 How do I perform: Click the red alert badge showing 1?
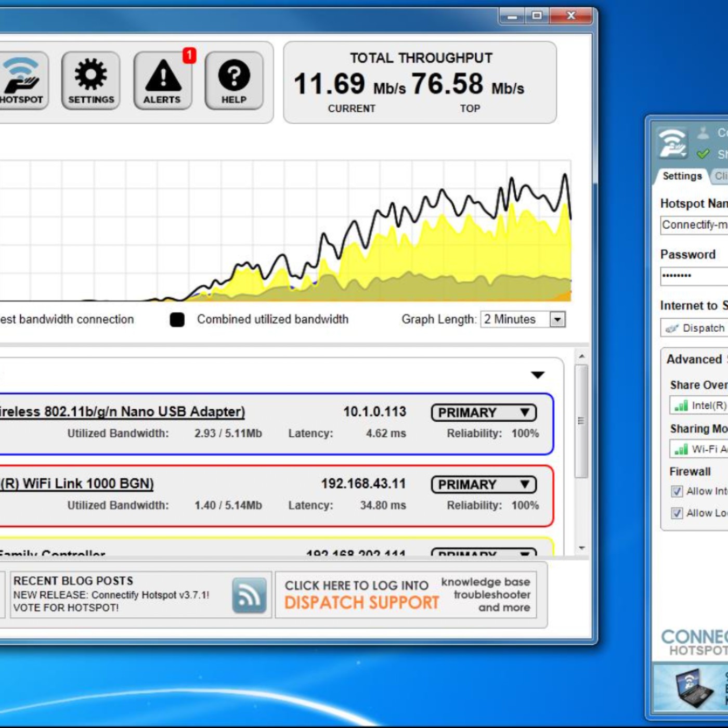click(189, 56)
